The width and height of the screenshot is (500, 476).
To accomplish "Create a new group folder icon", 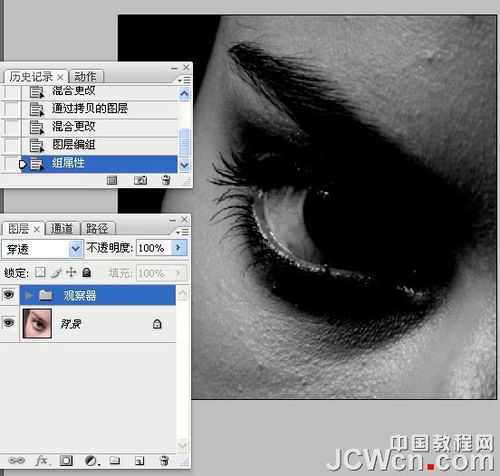I will (115, 460).
